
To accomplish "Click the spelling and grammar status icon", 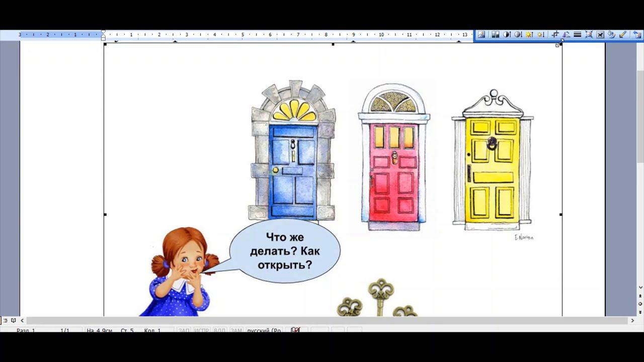I will coord(295,330).
